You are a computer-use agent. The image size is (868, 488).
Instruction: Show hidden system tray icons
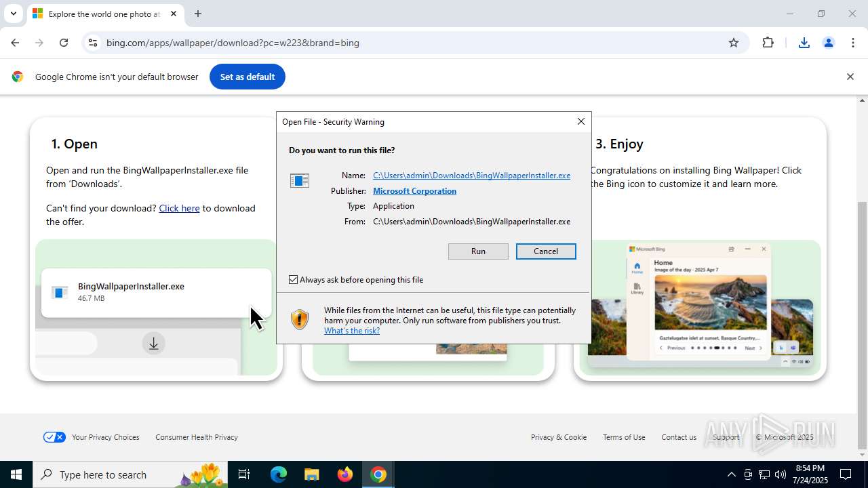coord(731,474)
